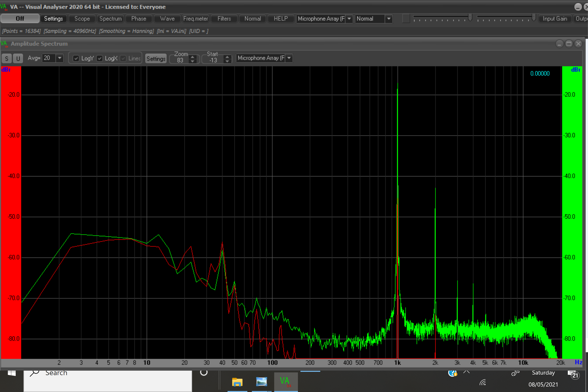Open Amplitude Spectrum Settings button
588x392 pixels.
(x=156, y=58)
